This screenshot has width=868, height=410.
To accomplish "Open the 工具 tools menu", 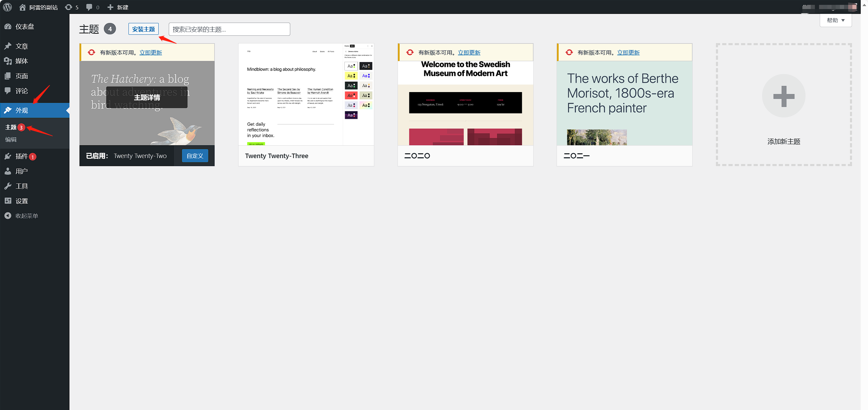I will click(22, 186).
